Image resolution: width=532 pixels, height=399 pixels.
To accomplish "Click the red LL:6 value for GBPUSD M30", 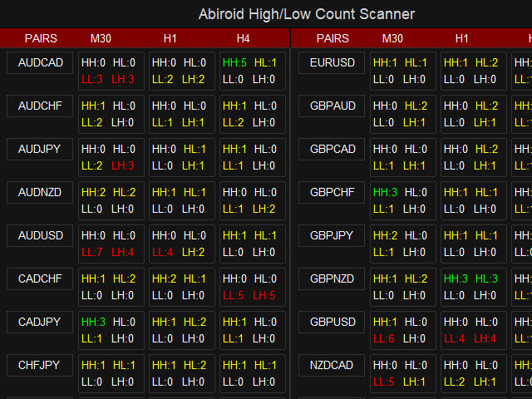I will coord(384,338).
